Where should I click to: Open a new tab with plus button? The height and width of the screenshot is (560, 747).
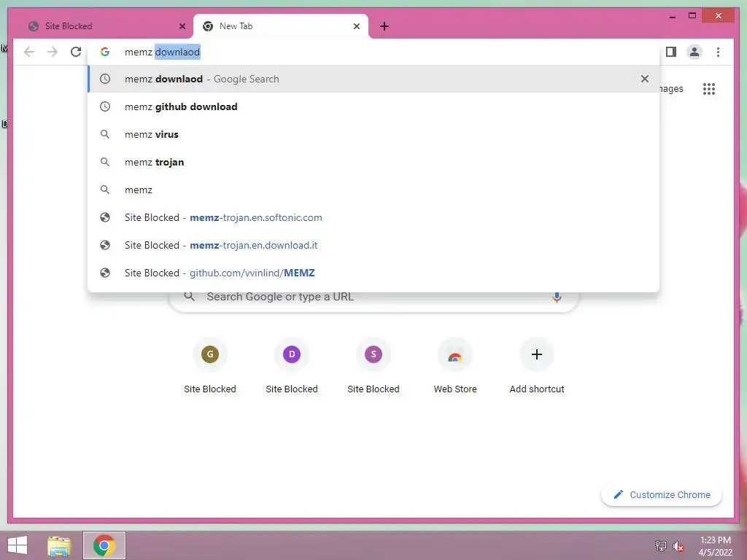pos(384,26)
